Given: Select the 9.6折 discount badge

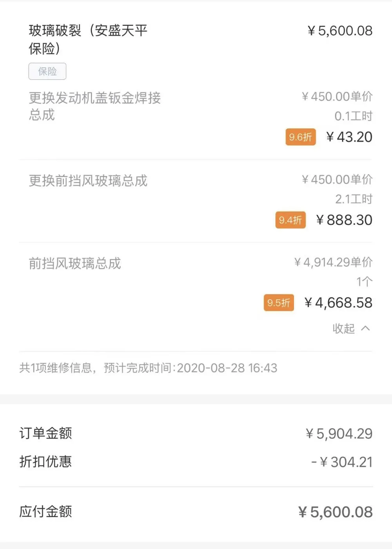Looking at the screenshot, I should [x=301, y=137].
